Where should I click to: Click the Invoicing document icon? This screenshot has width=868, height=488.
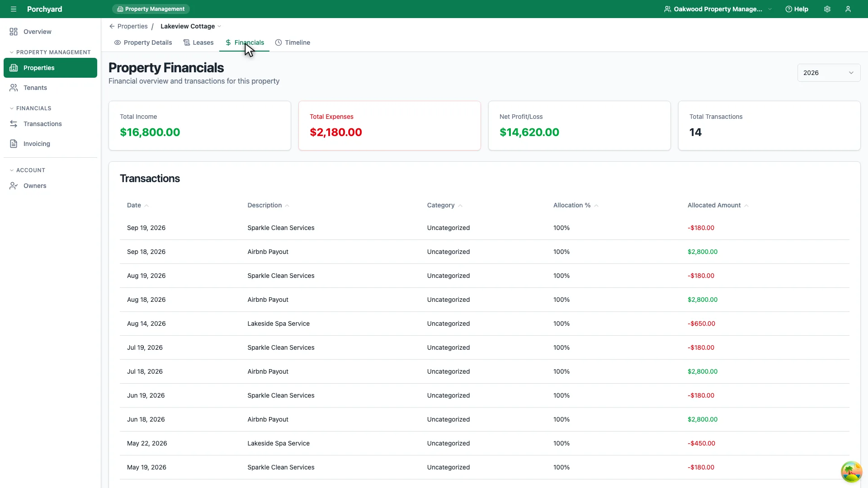[x=14, y=144]
